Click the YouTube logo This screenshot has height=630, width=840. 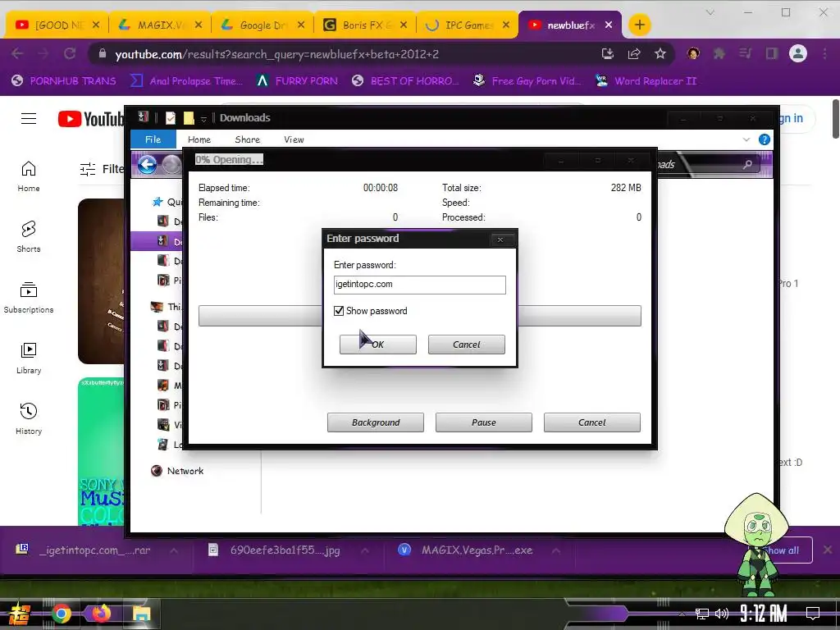pos(90,119)
